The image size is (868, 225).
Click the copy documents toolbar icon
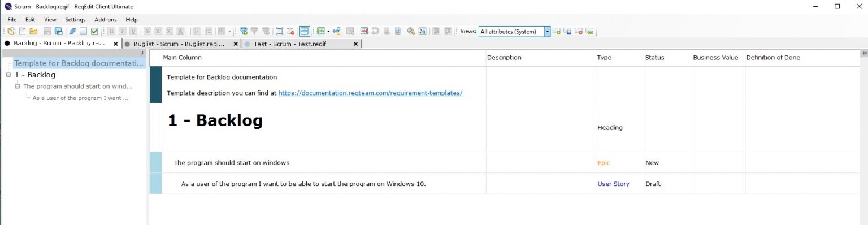point(11,31)
